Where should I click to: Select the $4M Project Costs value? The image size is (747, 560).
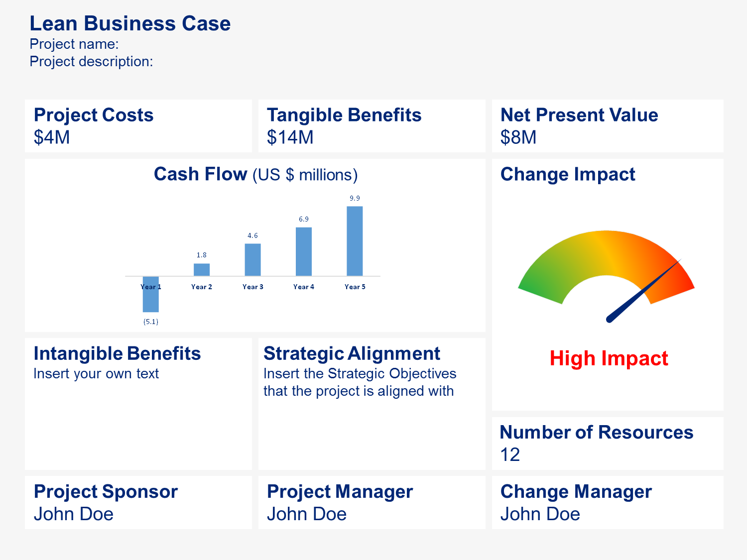coord(52,137)
